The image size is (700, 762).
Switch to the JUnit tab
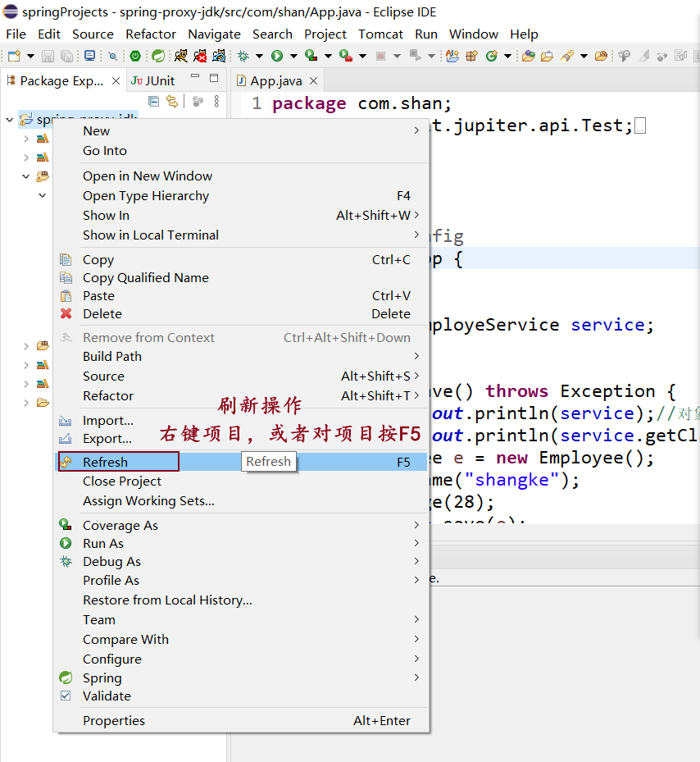click(x=152, y=80)
